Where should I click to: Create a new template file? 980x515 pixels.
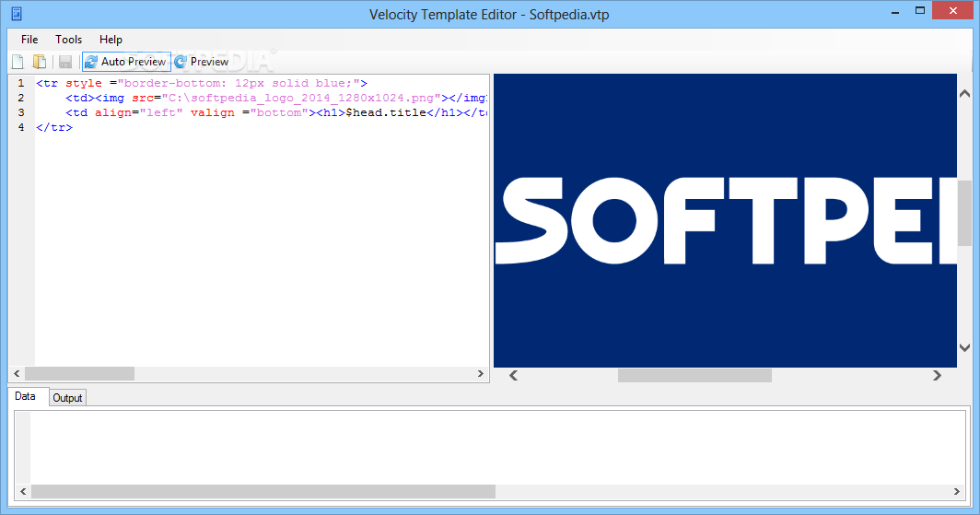(x=17, y=61)
